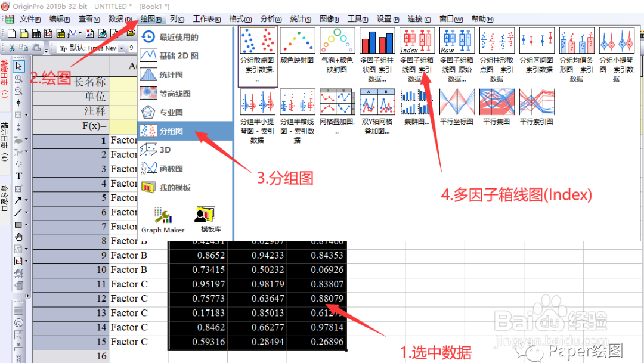Viewport: 644px width, 363px height.
Task: Open the 工具(T) menu
Action: pos(358,19)
